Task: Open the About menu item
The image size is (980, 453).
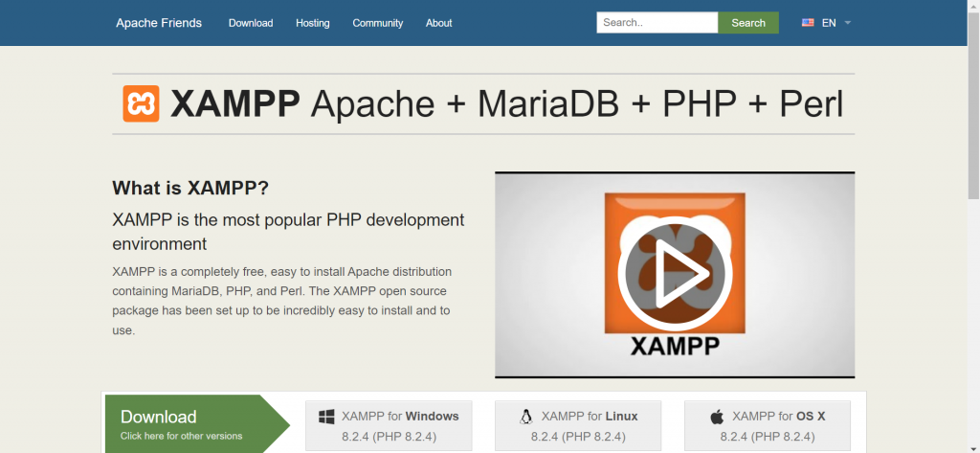Action: [438, 23]
